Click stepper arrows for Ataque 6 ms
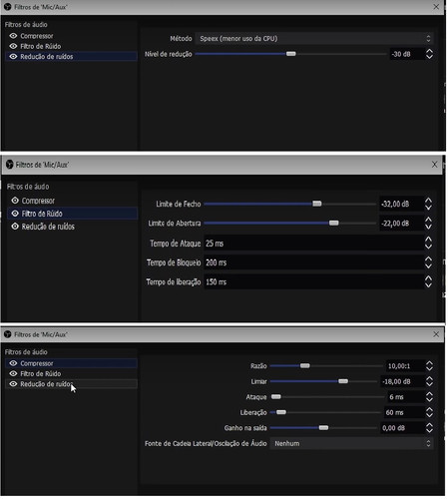Image resolution: width=448 pixels, height=499 pixels. click(x=429, y=396)
